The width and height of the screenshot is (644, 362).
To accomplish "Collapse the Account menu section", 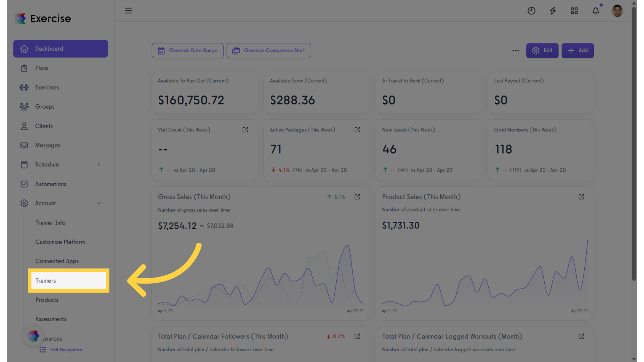I will [99, 203].
